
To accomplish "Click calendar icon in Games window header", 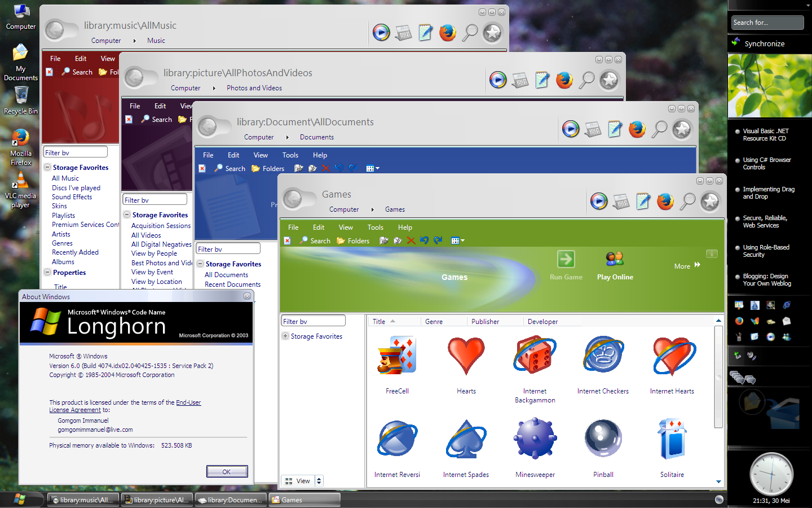I will pos(621,202).
